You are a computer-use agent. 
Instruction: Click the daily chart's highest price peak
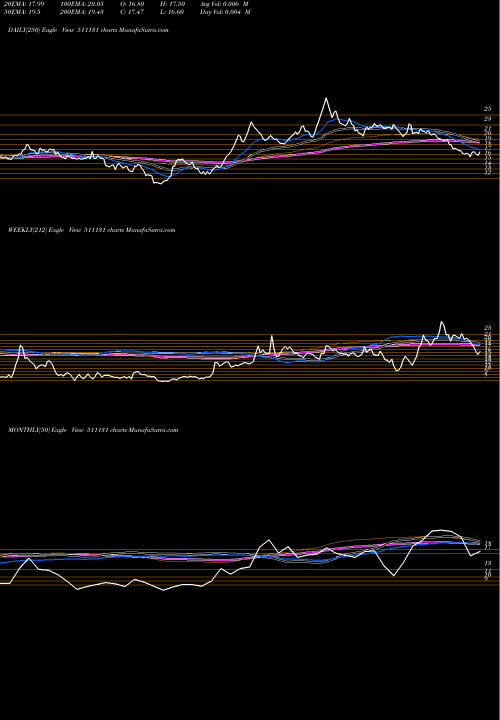tap(326, 98)
